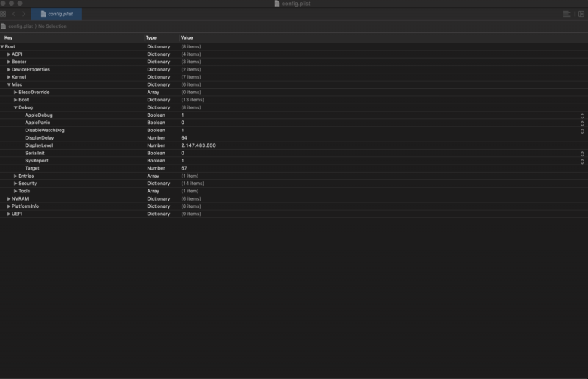Select the config.plist tab
The image size is (588, 379).
(57, 14)
